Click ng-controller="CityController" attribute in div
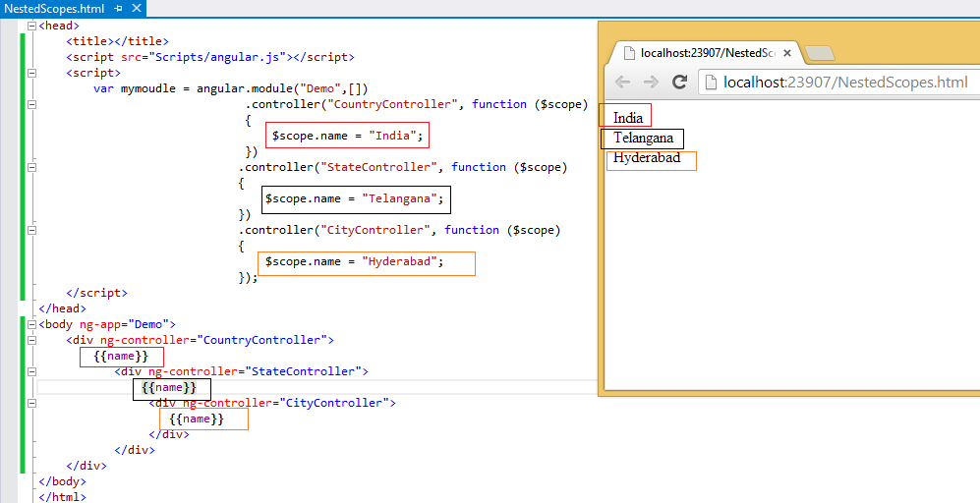The image size is (980, 503). pyautogui.click(x=286, y=403)
